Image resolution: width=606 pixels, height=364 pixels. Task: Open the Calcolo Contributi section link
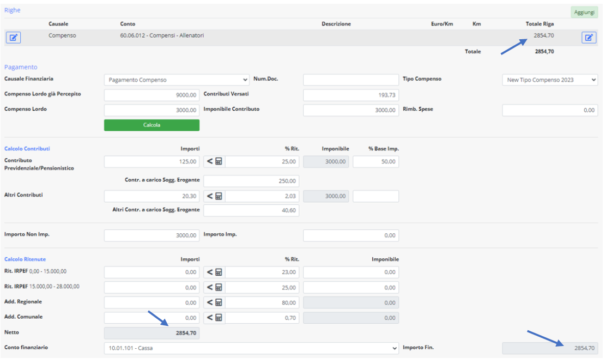[27, 149]
